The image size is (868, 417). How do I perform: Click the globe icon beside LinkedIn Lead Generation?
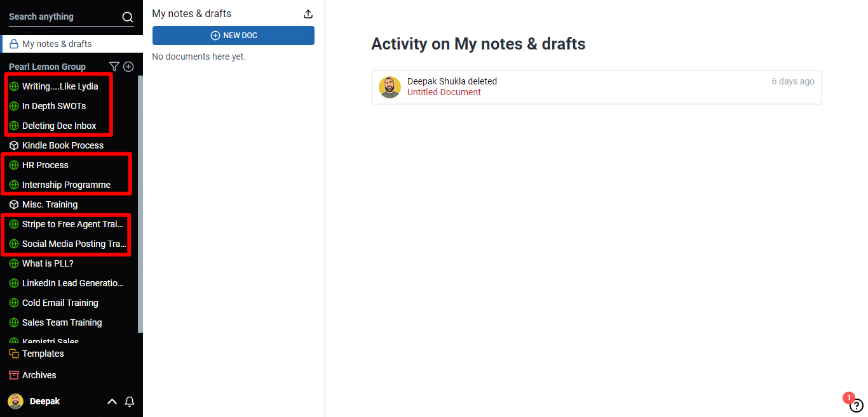[14, 283]
